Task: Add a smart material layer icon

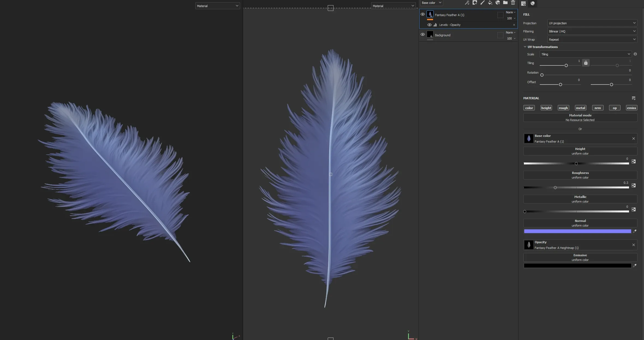Action: point(498,3)
